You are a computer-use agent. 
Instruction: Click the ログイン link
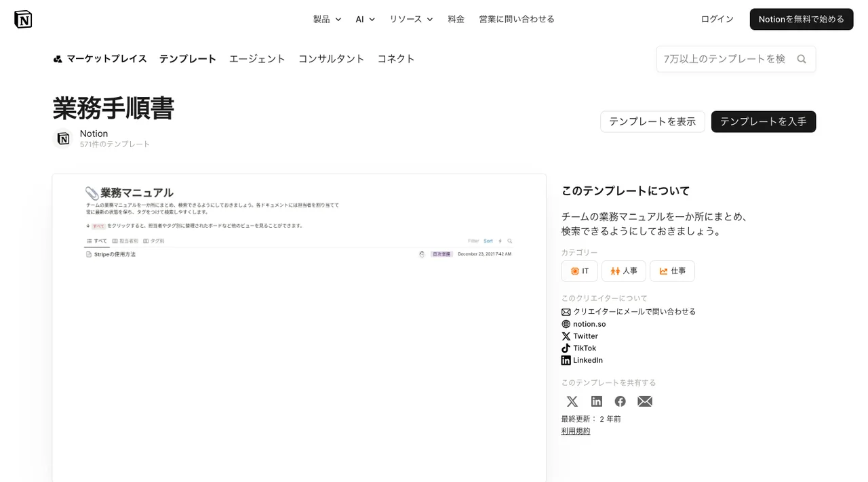pos(717,19)
